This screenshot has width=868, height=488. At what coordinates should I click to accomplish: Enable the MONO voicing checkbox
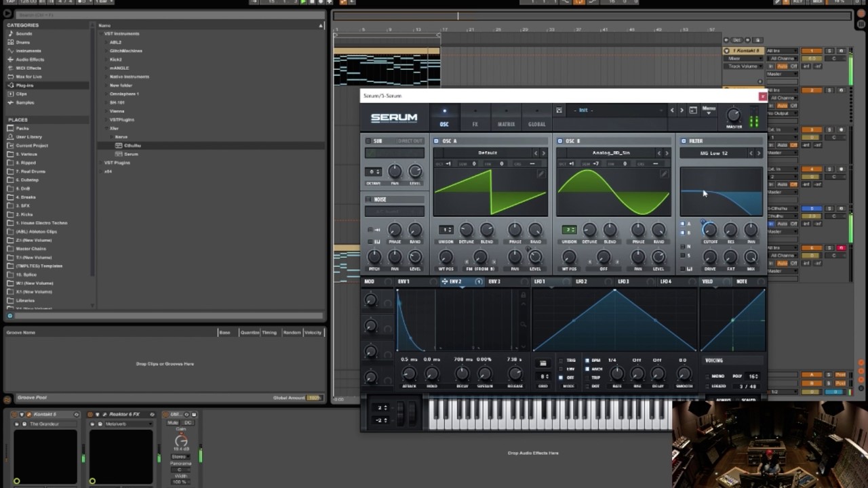(708, 376)
